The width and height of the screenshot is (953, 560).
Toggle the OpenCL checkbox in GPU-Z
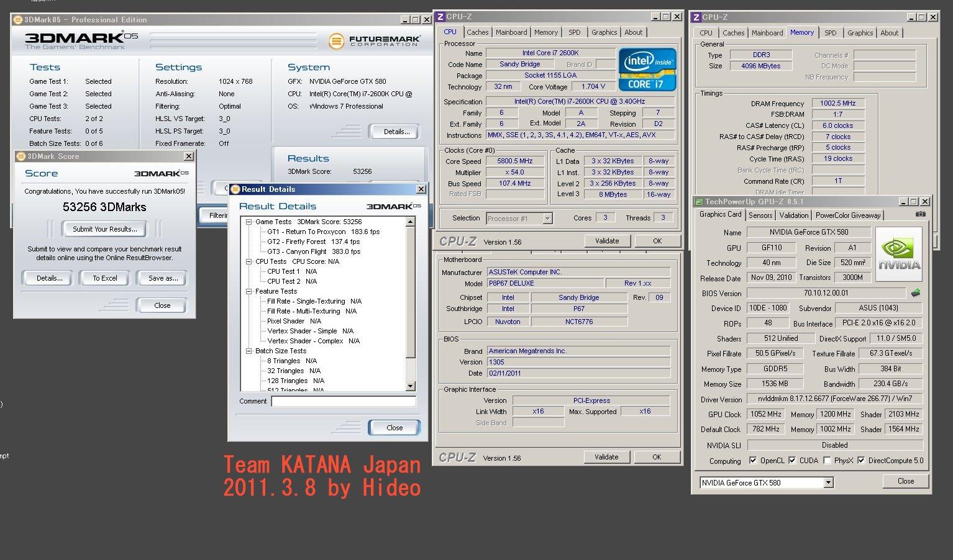click(753, 461)
